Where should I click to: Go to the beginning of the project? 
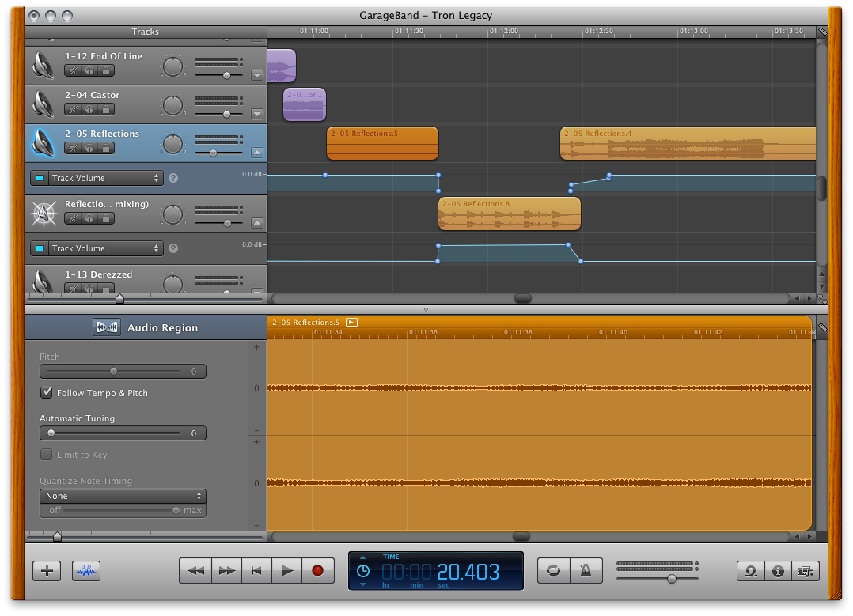(256, 571)
